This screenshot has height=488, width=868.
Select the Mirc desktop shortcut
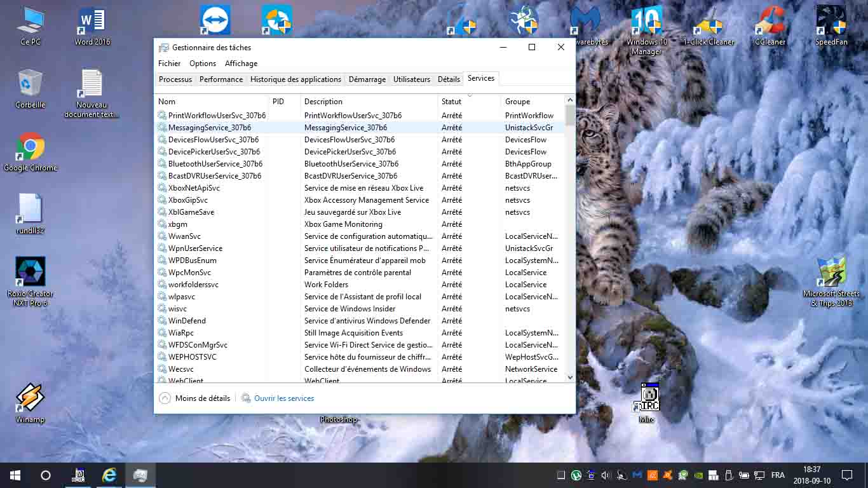click(x=647, y=403)
